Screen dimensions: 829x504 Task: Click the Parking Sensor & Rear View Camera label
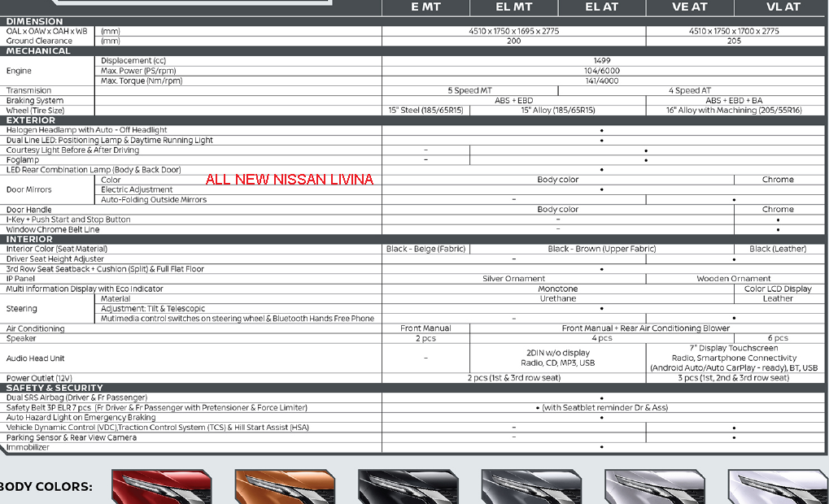coord(71,437)
